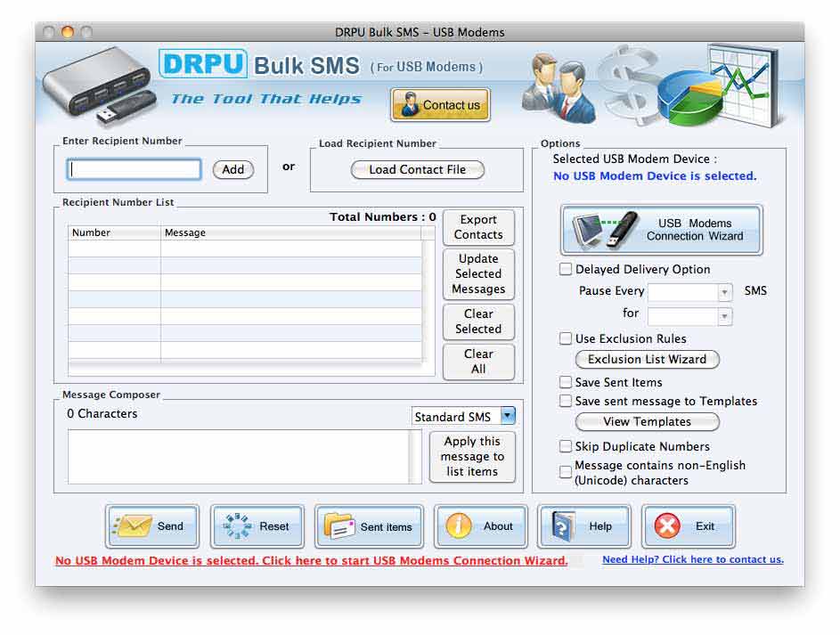Screen dimensions: 840x635
Task: Open the Help book icon
Action: coord(562,527)
